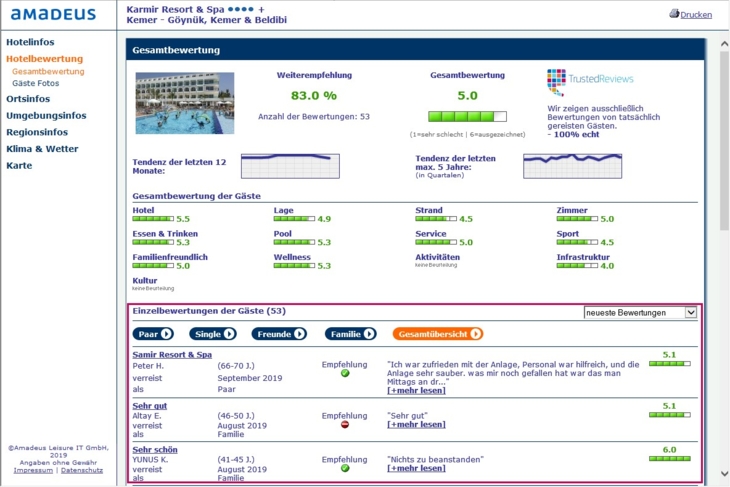Click the scroll-up arrow of the page scrollbar
Viewport: 730px width, 487px height.
724,44
